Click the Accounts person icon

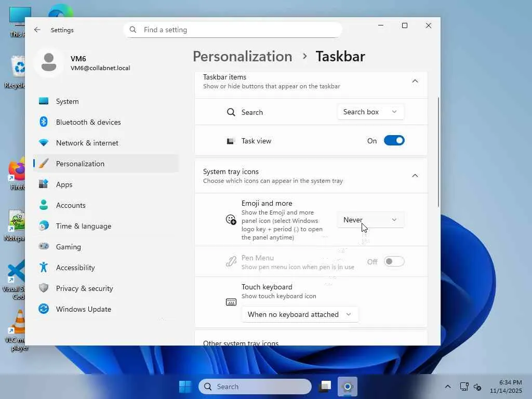pyautogui.click(x=44, y=205)
